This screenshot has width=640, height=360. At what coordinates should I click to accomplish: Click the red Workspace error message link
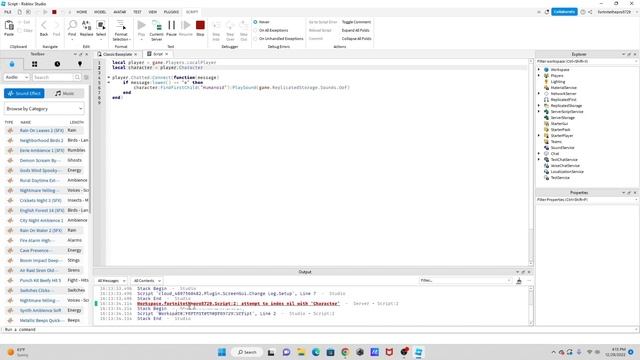[x=238, y=304]
